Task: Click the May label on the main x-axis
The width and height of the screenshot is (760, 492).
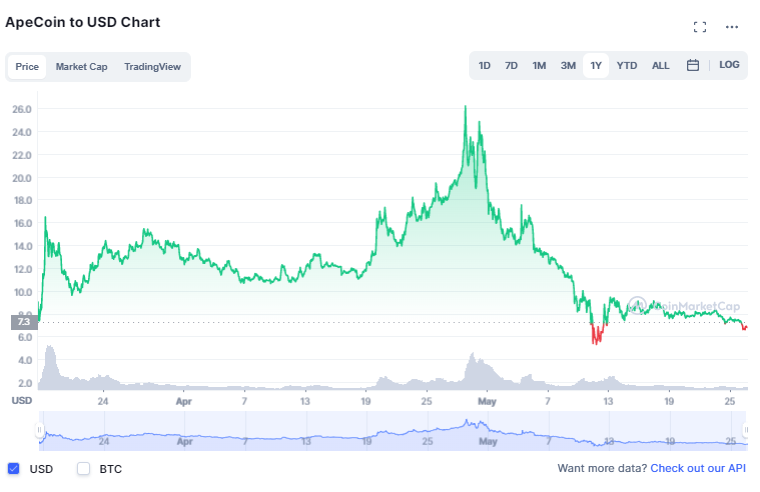Action: tap(487, 401)
